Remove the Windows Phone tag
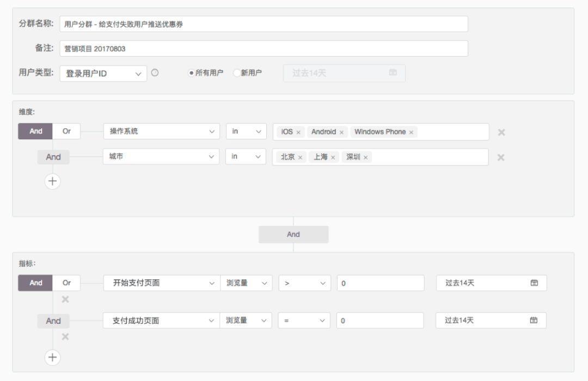This screenshot has width=588, height=381. click(x=412, y=132)
